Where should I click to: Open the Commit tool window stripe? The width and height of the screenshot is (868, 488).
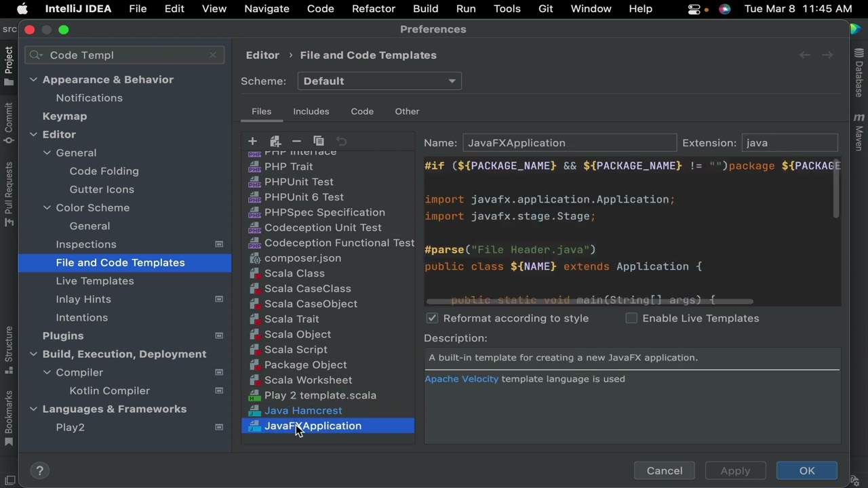[x=8, y=123]
